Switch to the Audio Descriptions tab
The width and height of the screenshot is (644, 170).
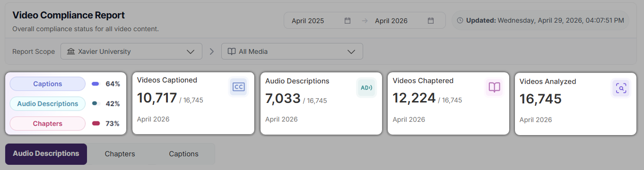[x=46, y=154]
